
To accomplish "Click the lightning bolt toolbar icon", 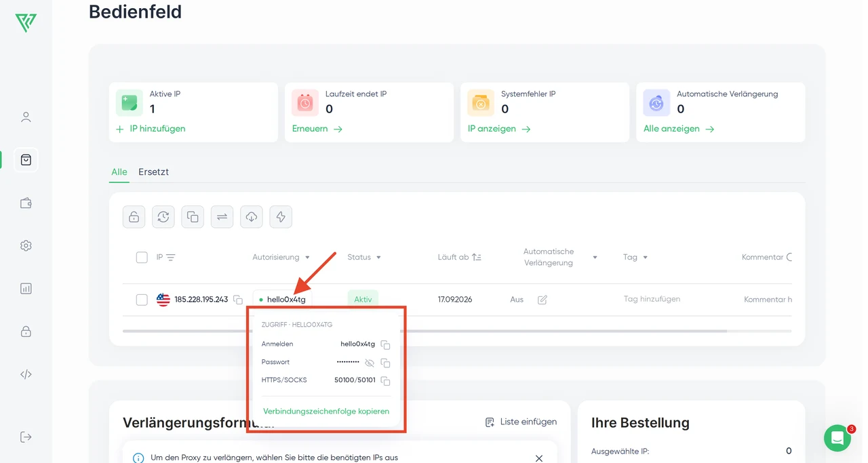I will point(281,217).
